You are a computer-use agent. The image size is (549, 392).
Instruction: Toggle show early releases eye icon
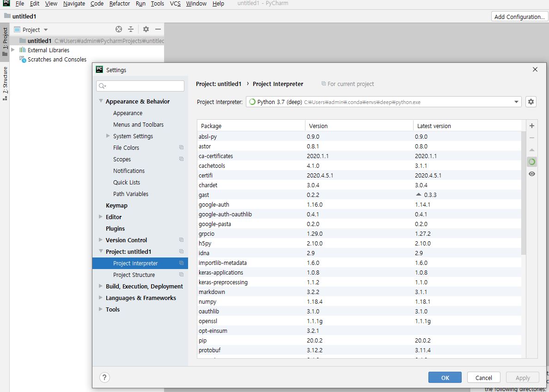point(531,174)
